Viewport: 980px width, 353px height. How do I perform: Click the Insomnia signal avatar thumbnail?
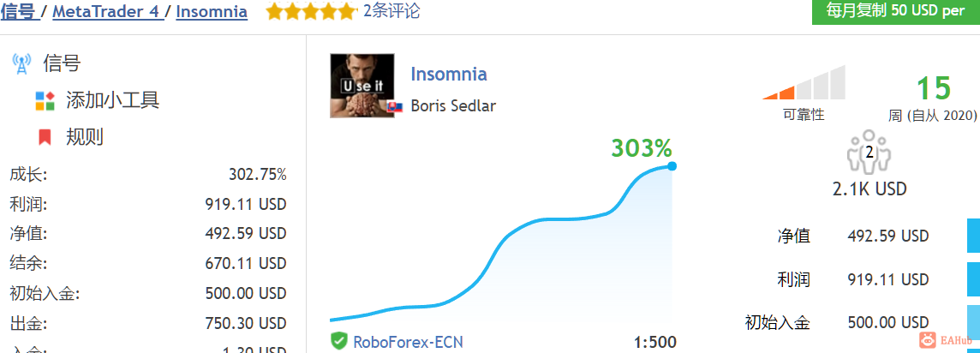click(362, 86)
